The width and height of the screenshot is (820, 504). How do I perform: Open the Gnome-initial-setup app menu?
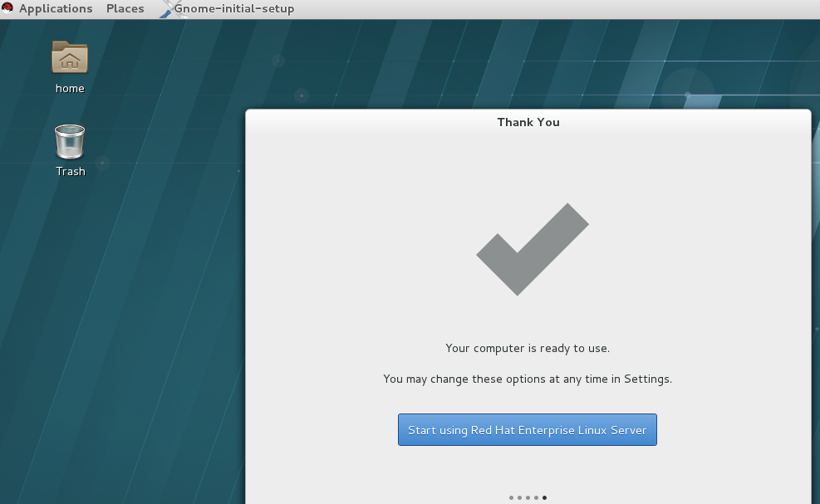coord(233,9)
